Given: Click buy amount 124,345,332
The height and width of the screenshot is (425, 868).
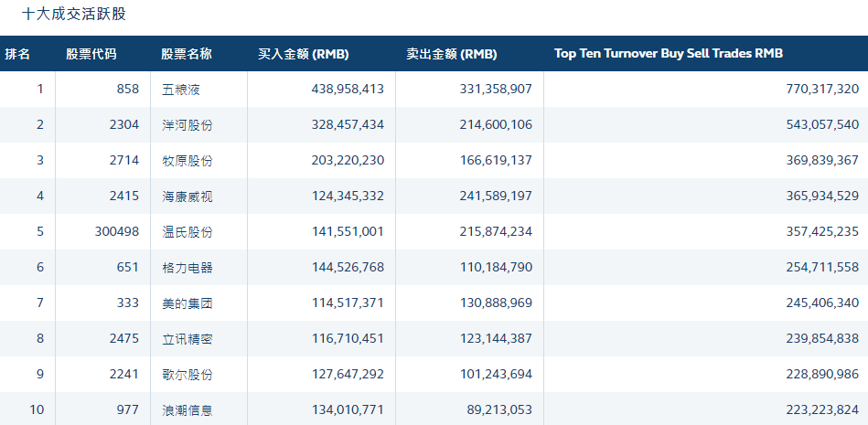Looking at the screenshot, I should point(348,196).
